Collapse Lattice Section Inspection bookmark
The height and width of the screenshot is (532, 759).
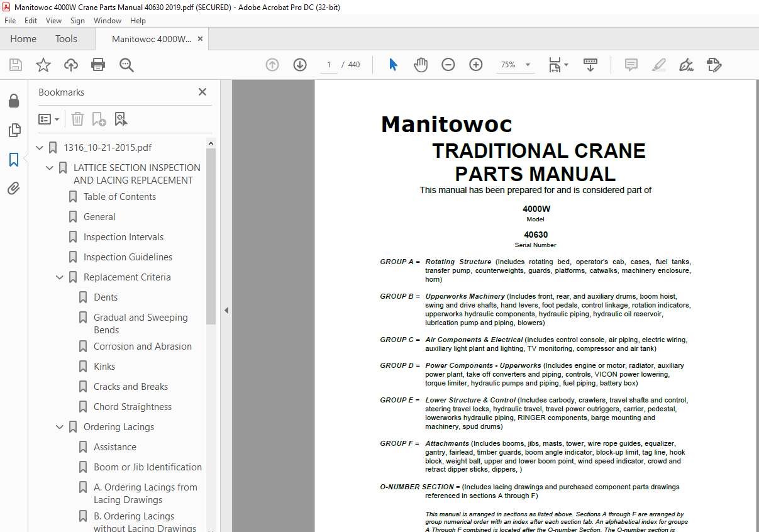click(x=50, y=168)
